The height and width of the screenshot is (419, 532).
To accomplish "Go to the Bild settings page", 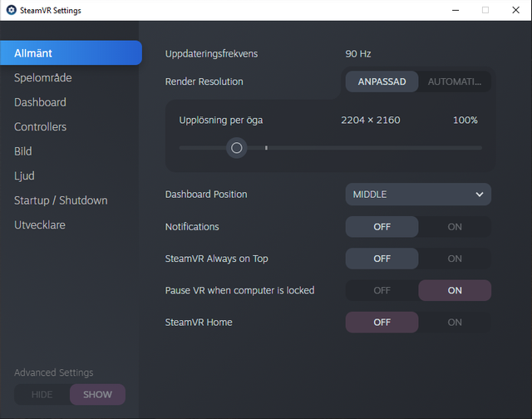I will 23,151.
